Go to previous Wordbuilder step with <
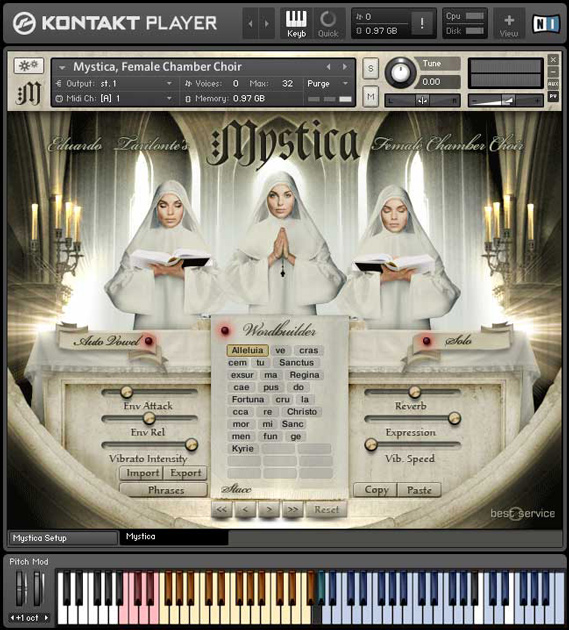The width and height of the screenshot is (569, 630). tap(245, 509)
